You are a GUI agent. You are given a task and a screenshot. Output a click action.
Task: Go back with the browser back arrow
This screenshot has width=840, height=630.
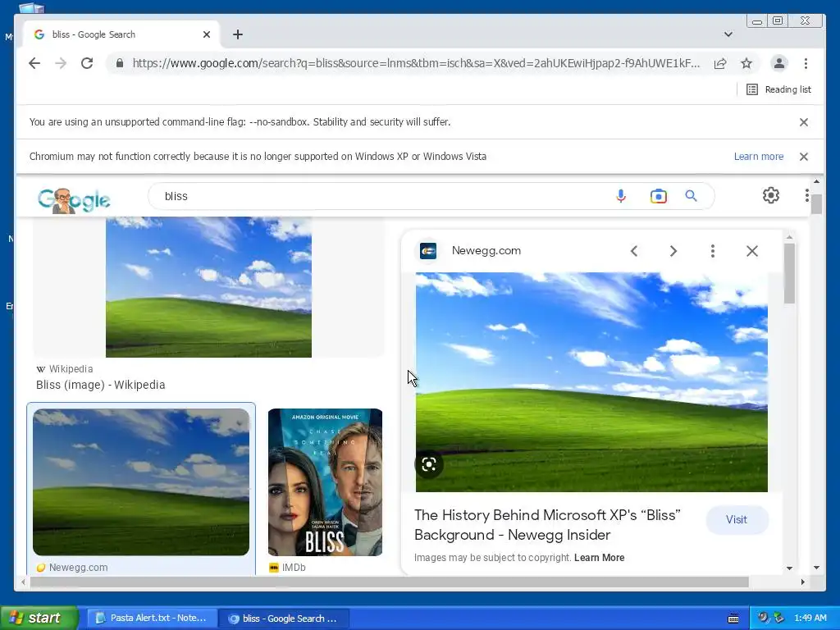[x=34, y=63]
